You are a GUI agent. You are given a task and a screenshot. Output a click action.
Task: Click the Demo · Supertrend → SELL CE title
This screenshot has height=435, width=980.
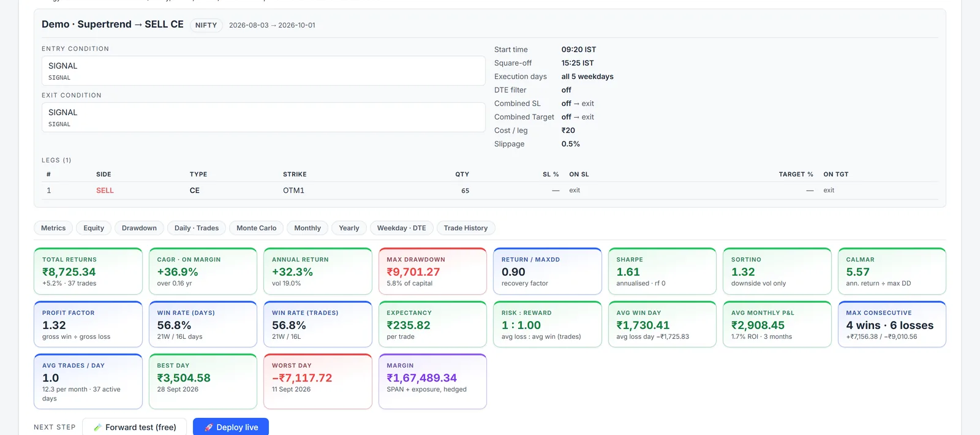pyautogui.click(x=113, y=25)
